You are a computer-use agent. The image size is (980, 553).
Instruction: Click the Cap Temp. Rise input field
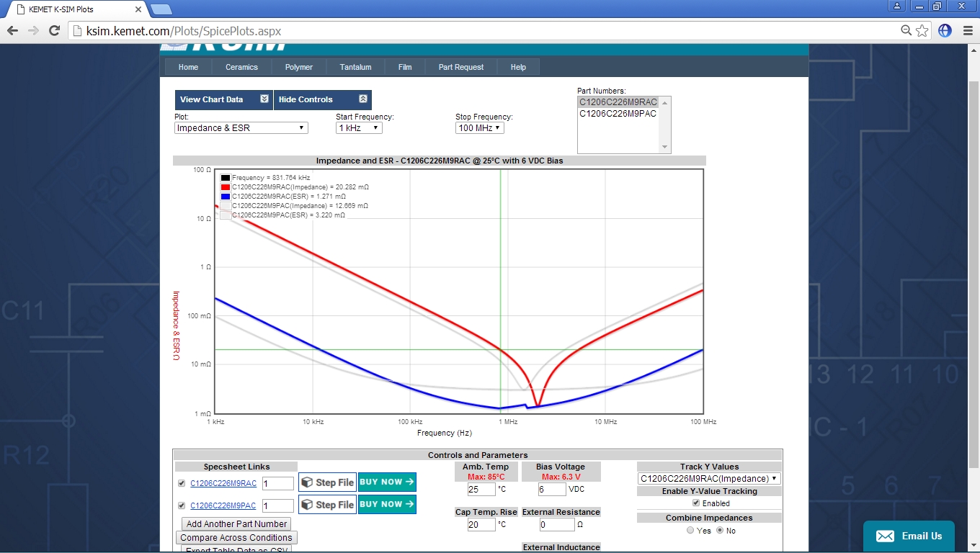481,525
